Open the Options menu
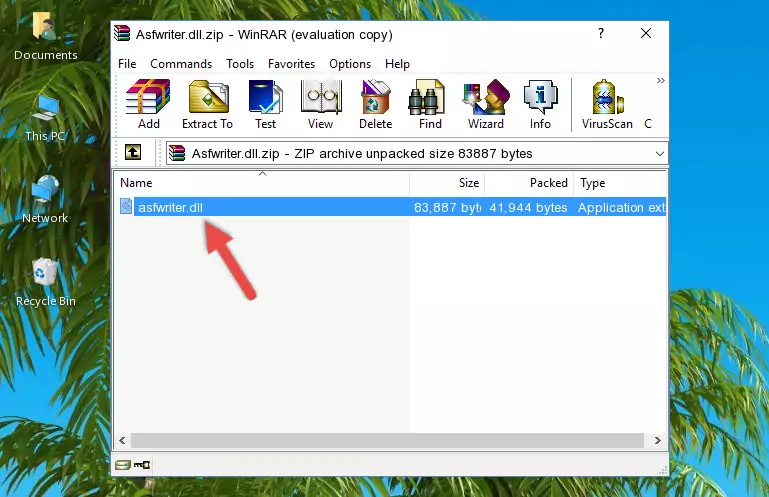The width and height of the screenshot is (769, 497). click(x=350, y=64)
